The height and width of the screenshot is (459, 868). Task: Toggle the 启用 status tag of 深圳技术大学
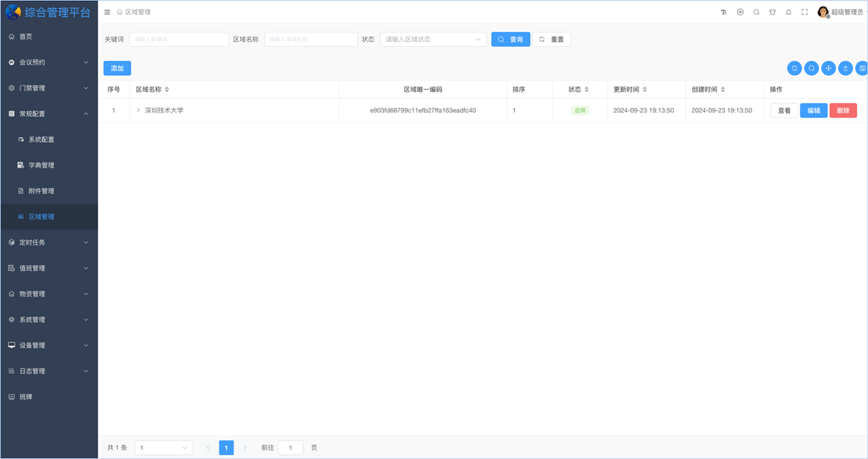click(580, 110)
